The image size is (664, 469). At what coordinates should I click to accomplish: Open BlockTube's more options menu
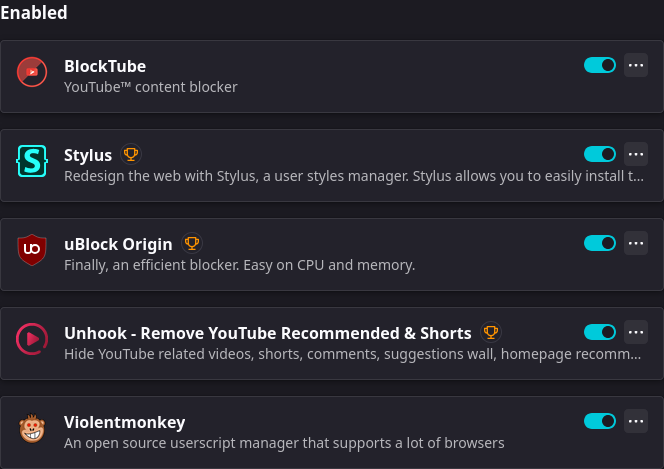click(x=636, y=65)
